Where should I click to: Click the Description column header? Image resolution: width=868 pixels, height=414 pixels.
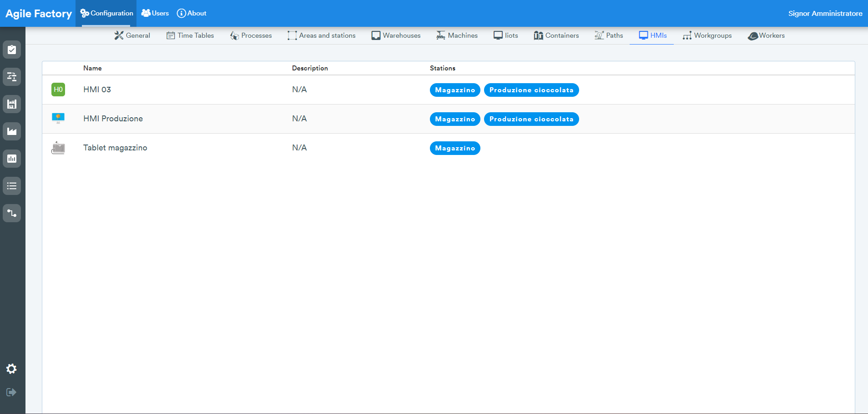coord(310,68)
